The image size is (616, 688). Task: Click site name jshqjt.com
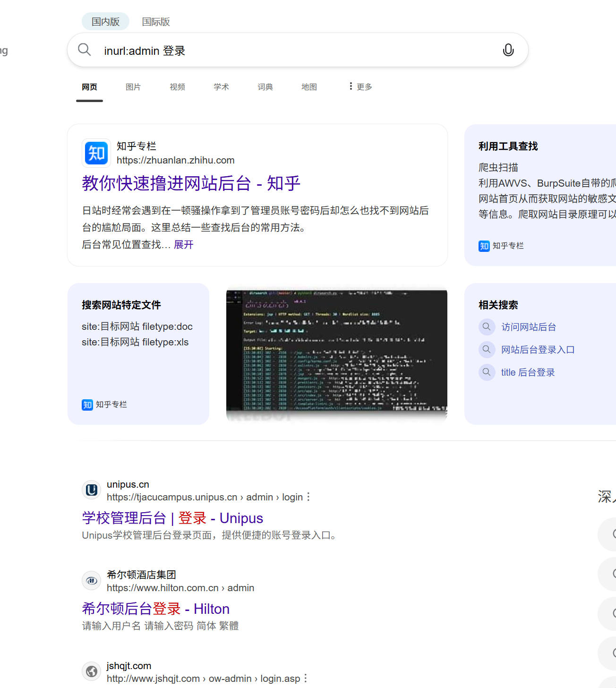tap(129, 666)
